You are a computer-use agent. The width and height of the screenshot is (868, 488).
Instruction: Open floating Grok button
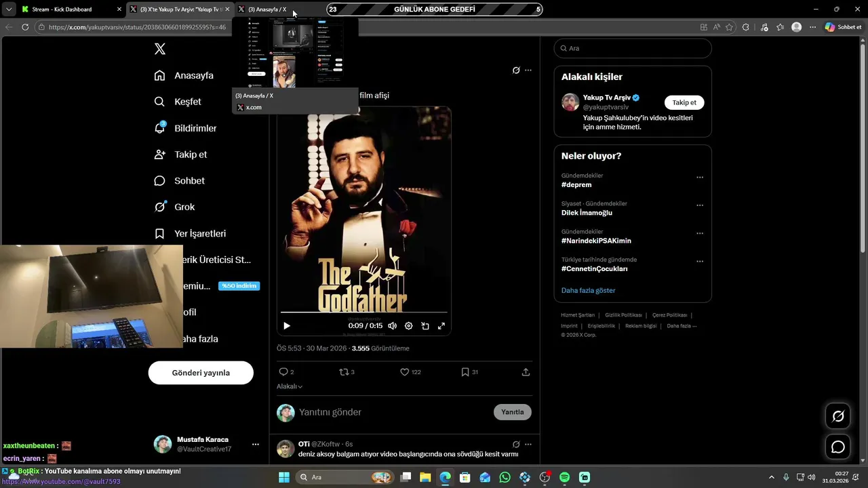click(x=838, y=416)
